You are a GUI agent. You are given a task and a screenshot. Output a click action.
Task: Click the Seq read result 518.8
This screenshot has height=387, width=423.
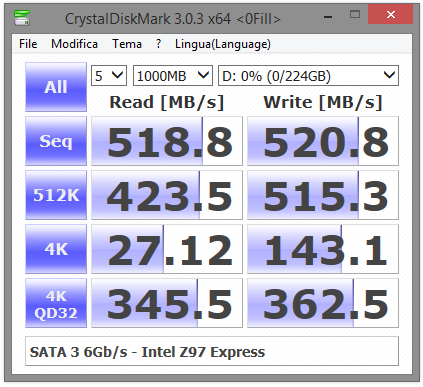tap(167, 141)
